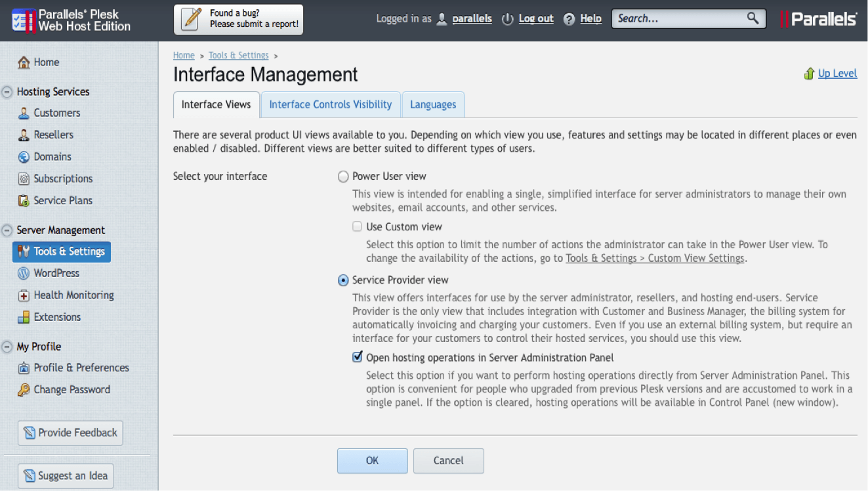Click into the Search input field
The width and height of the screenshot is (868, 491).
tap(679, 18)
